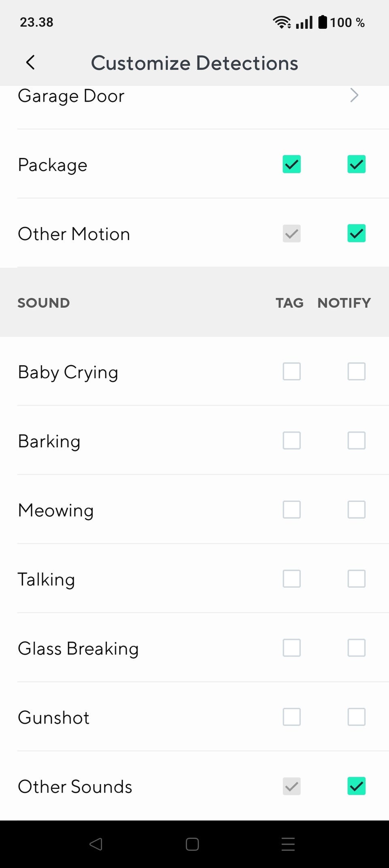Open the Android recent apps menu icon
This screenshot has height=868, width=389.
pyautogui.click(x=288, y=844)
